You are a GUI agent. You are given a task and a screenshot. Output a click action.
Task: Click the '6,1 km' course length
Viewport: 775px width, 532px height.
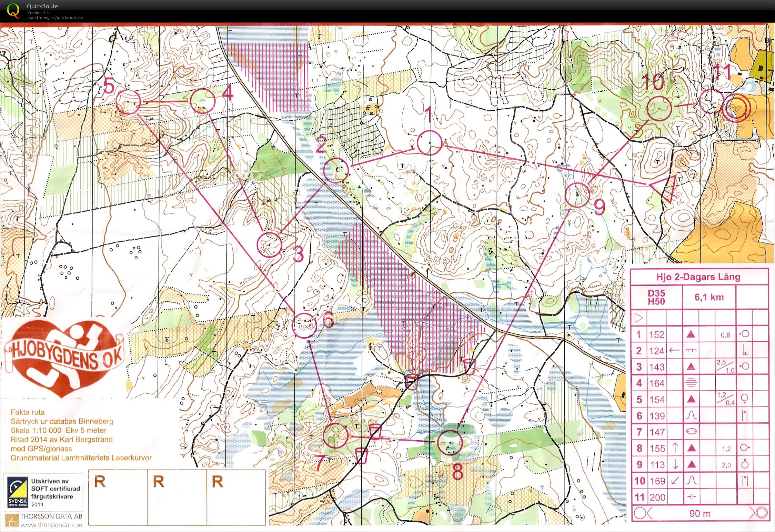click(709, 297)
